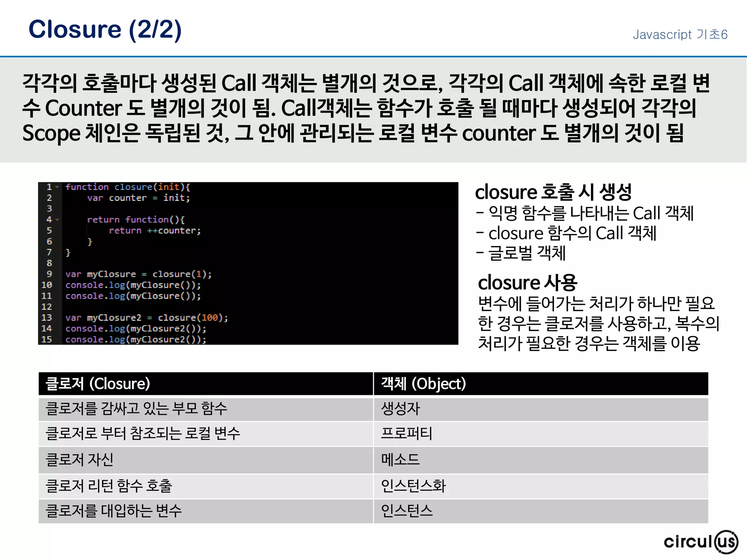Click the gray description paragraph box
This screenshot has width=747, height=560.
[x=373, y=109]
